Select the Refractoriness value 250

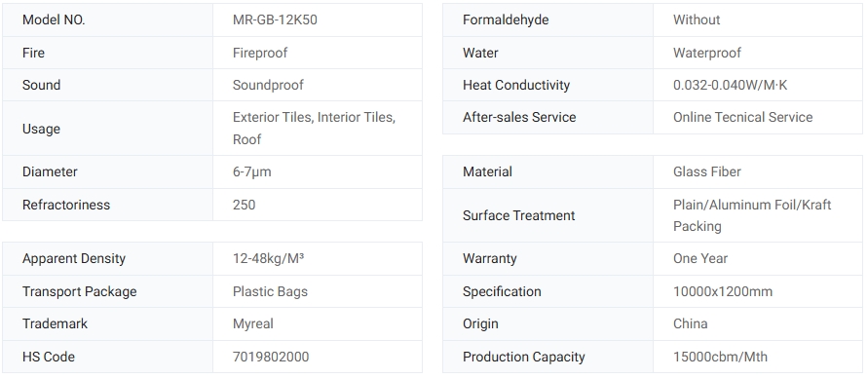tap(245, 205)
